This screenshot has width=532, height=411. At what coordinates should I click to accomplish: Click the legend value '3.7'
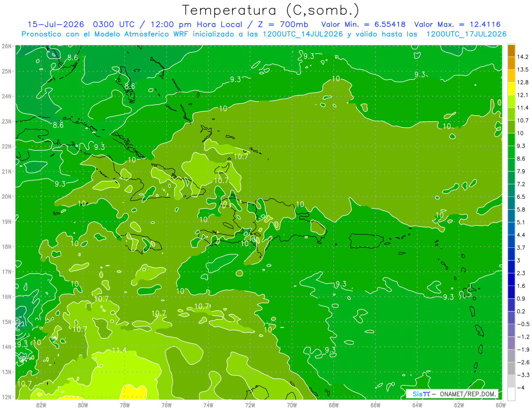point(521,247)
